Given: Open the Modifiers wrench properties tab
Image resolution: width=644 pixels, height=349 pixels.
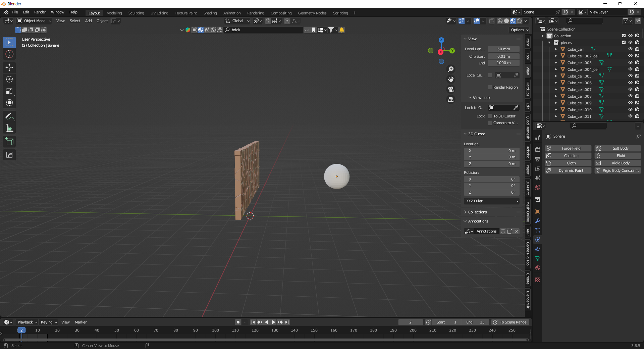Looking at the screenshot, I should [x=538, y=221].
